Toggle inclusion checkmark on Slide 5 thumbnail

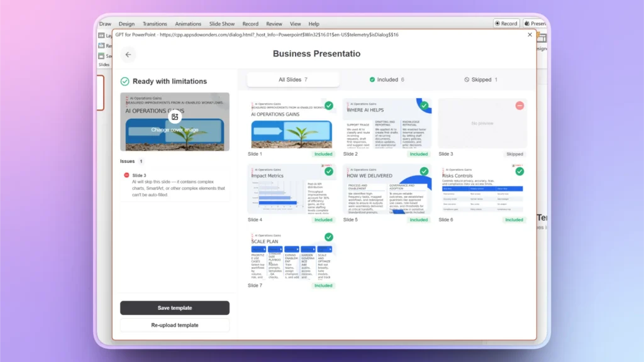[424, 171]
